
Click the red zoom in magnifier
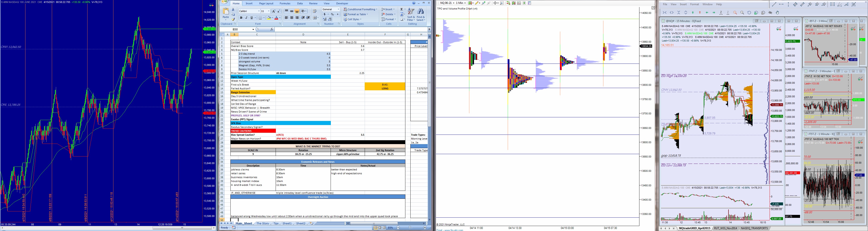735,12
